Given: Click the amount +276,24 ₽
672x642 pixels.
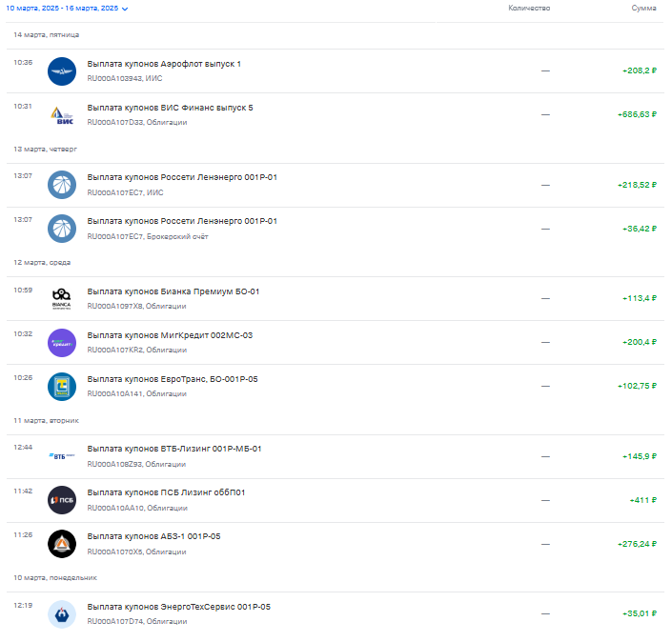Looking at the screenshot, I should (637, 544).
